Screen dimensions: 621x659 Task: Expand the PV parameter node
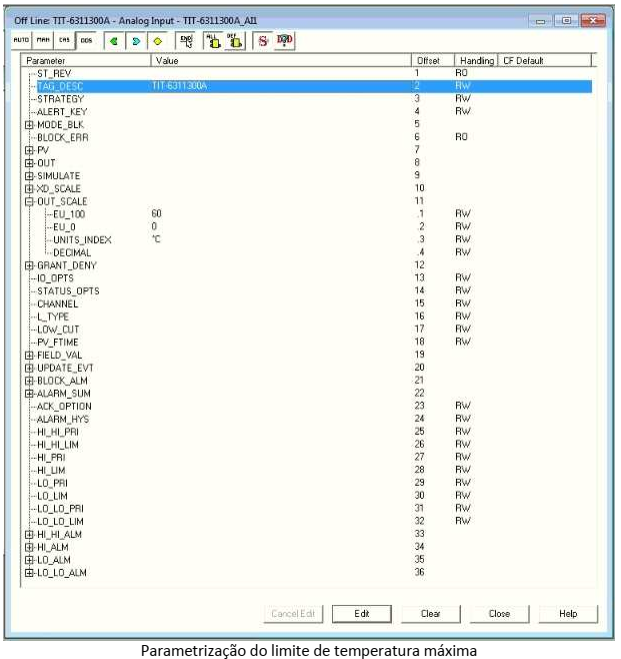click(x=29, y=150)
